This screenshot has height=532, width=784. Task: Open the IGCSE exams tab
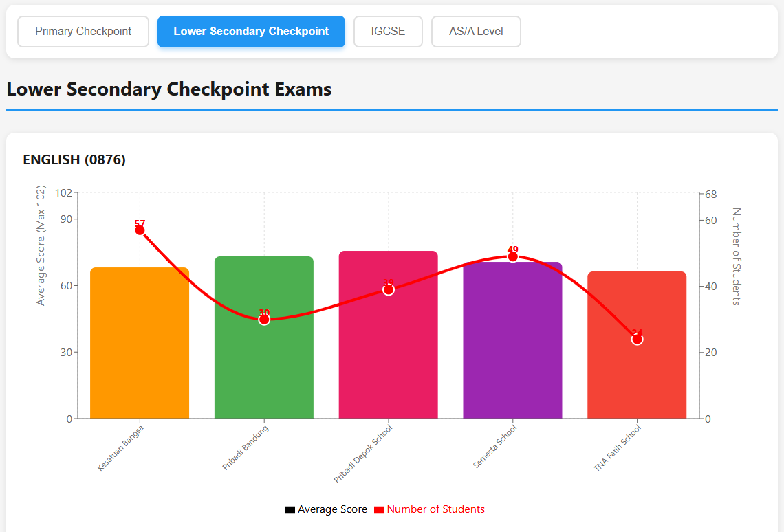(x=388, y=31)
